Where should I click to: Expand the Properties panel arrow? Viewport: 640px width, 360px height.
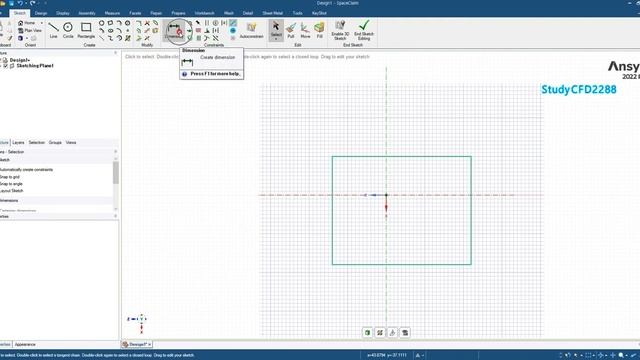116,216
